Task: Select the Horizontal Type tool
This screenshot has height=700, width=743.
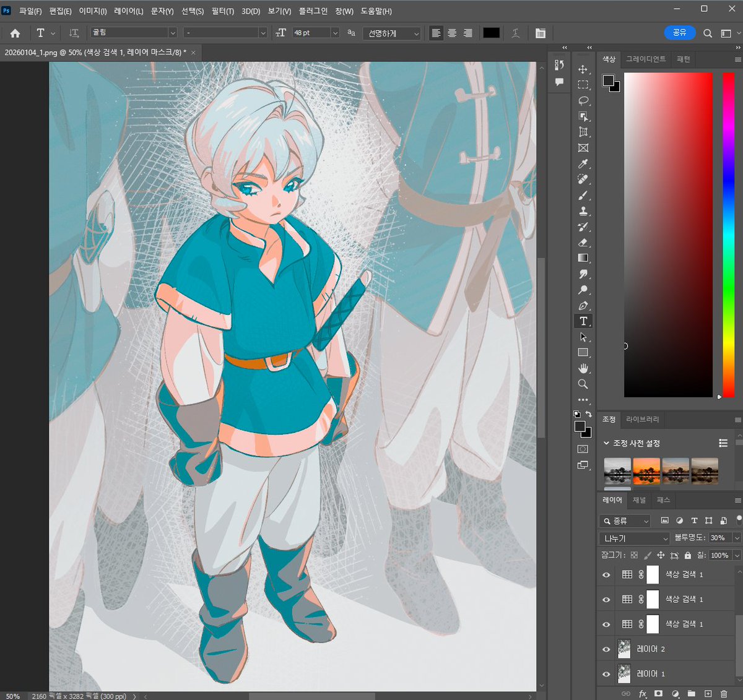Action: point(583,321)
